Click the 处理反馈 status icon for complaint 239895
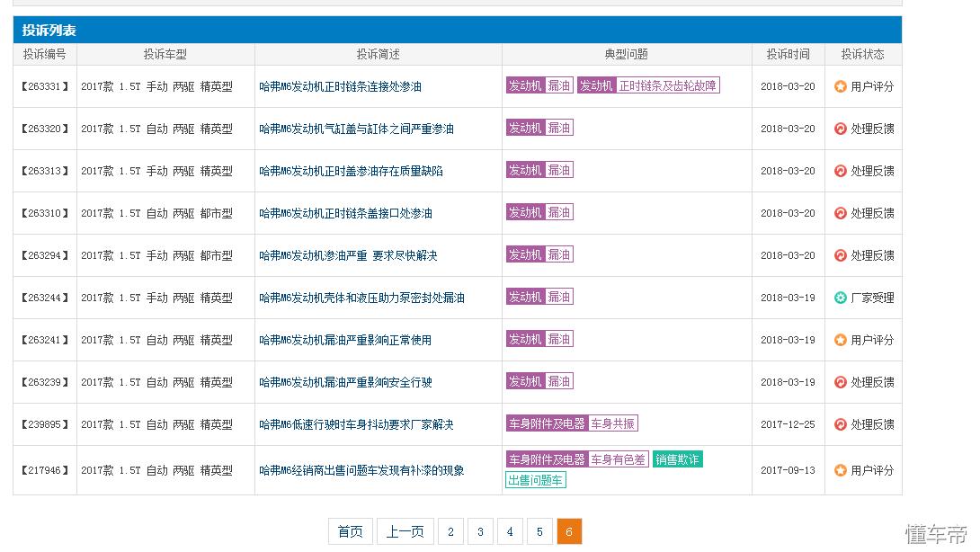The image size is (980, 552). click(839, 423)
